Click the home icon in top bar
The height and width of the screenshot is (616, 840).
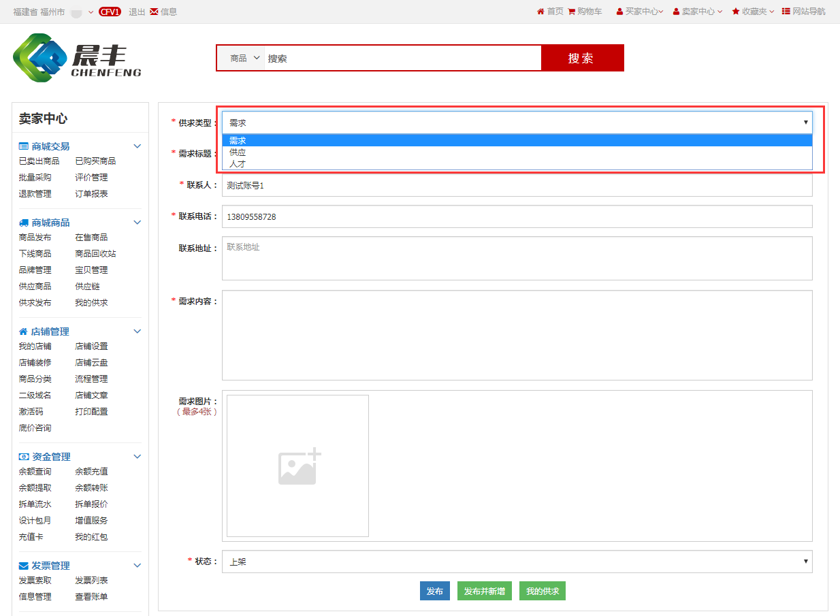click(540, 12)
